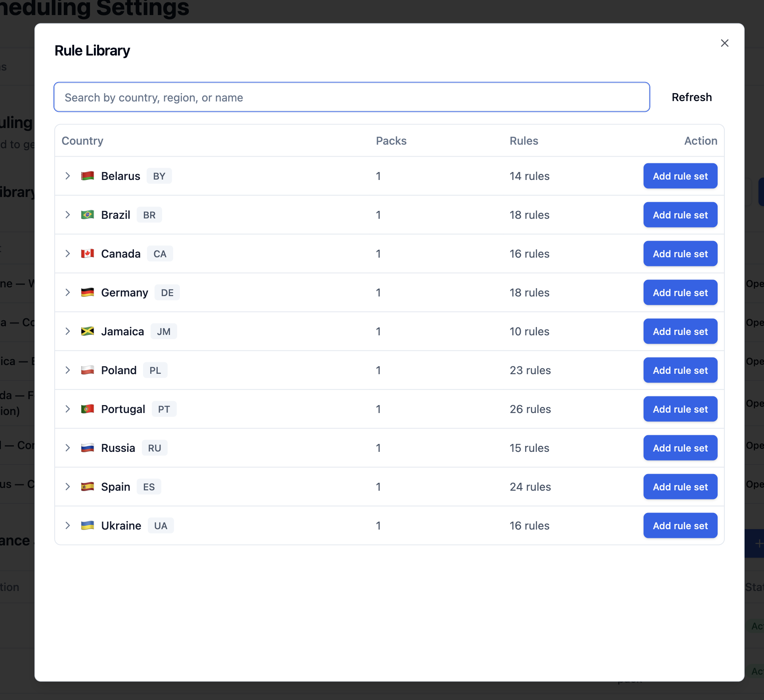Viewport: 764px width, 700px height.
Task: Expand the Portugal row chevron
Action: pyautogui.click(x=68, y=409)
